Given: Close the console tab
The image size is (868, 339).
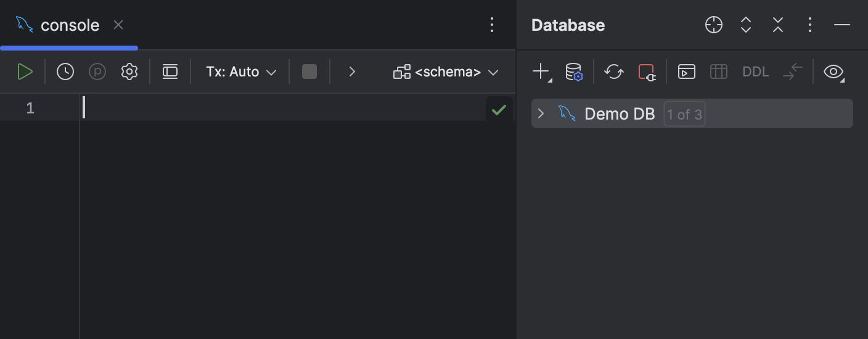Looking at the screenshot, I should coord(118,25).
